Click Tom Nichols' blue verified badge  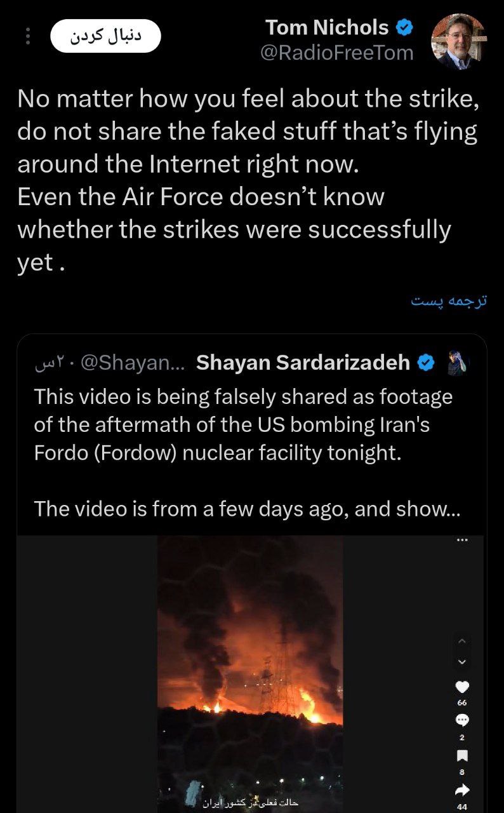(406, 27)
